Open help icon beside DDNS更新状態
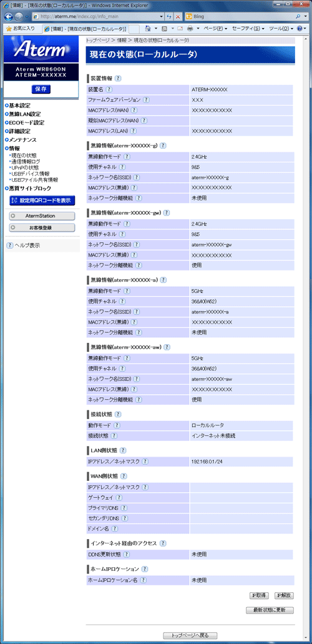The image size is (312, 644). [x=127, y=555]
